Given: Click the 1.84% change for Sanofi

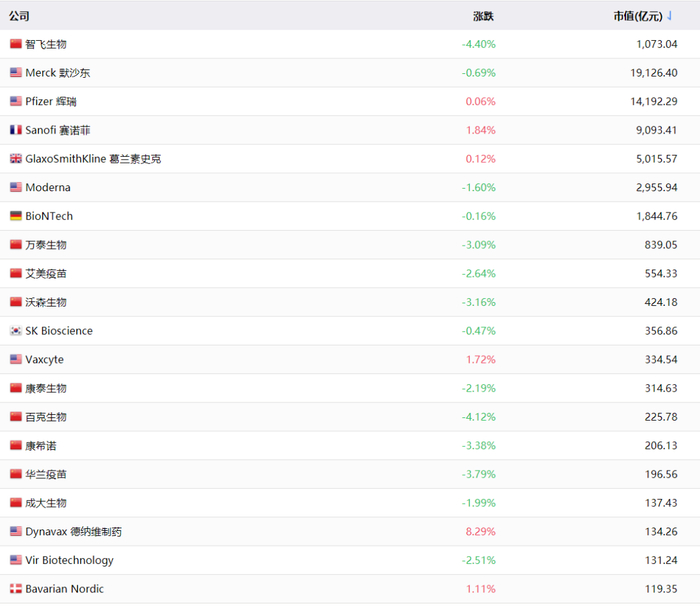Looking at the screenshot, I should tap(481, 130).
